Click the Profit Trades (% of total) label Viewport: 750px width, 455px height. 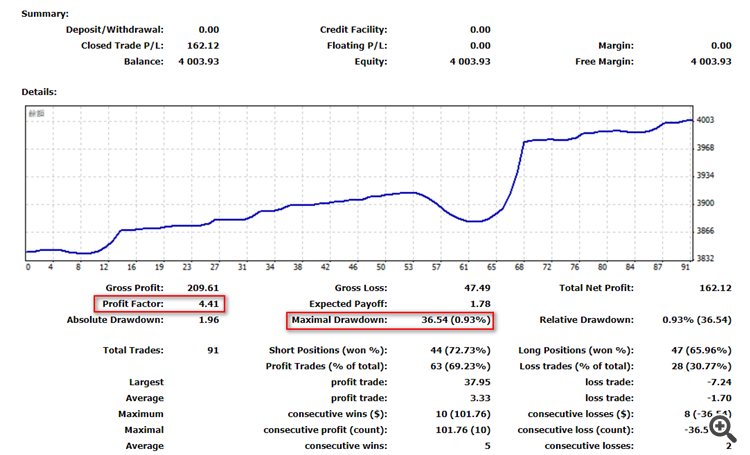click(x=327, y=366)
